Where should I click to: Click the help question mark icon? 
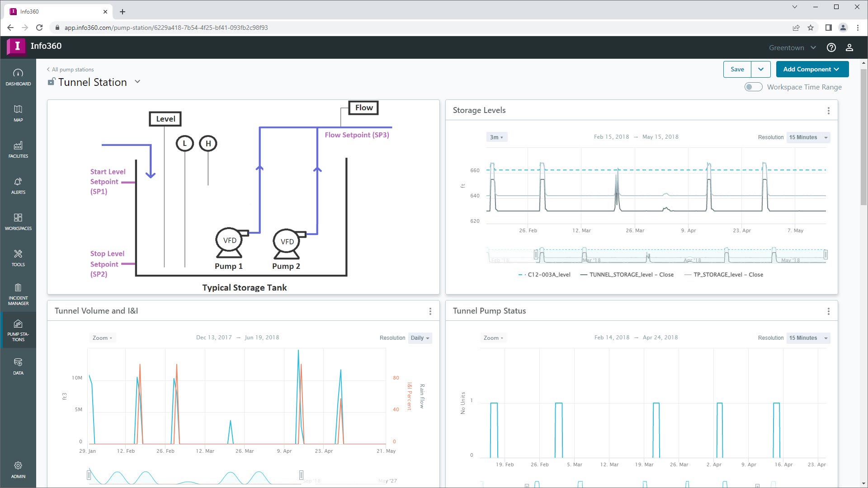[x=831, y=47]
